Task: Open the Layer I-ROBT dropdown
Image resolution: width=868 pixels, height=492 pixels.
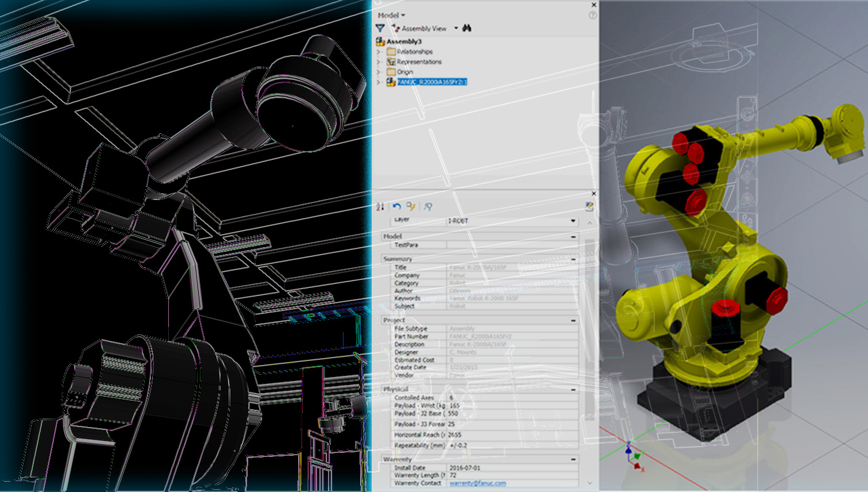Action: (573, 221)
